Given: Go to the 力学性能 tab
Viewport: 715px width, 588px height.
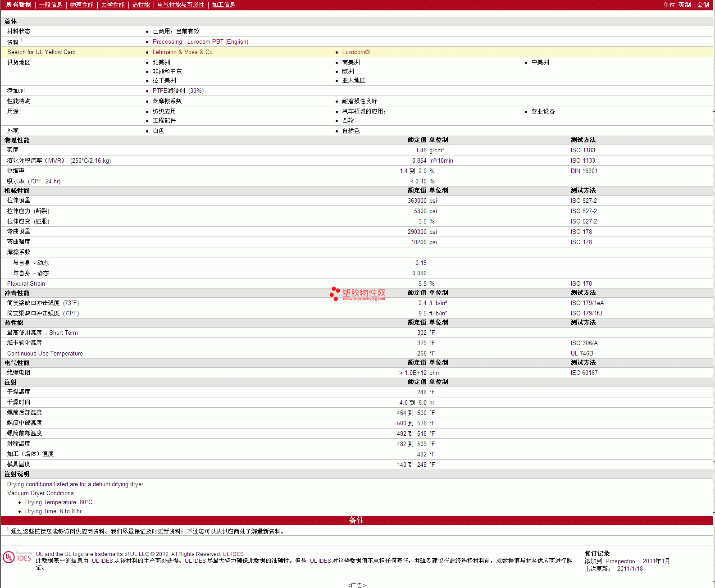Looking at the screenshot, I should [113, 5].
